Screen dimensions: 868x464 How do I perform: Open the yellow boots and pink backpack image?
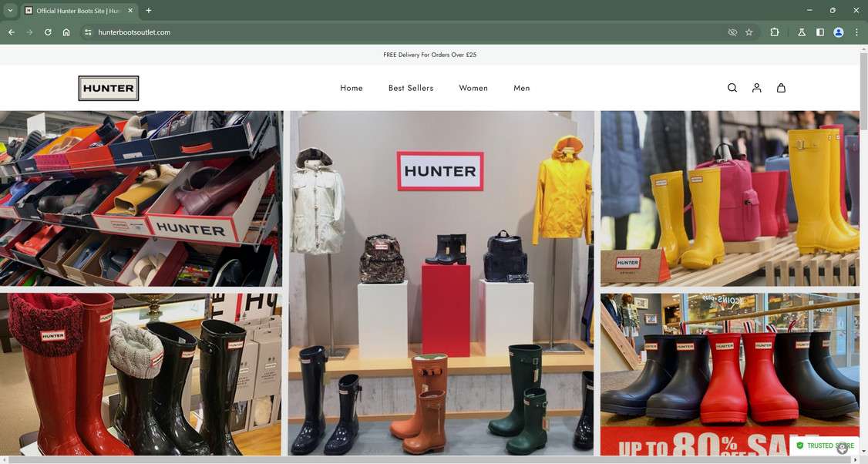(729, 198)
